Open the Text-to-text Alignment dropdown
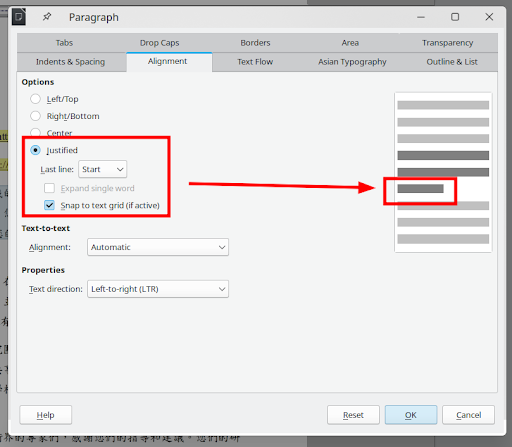The height and width of the screenshot is (447, 512). [x=158, y=247]
